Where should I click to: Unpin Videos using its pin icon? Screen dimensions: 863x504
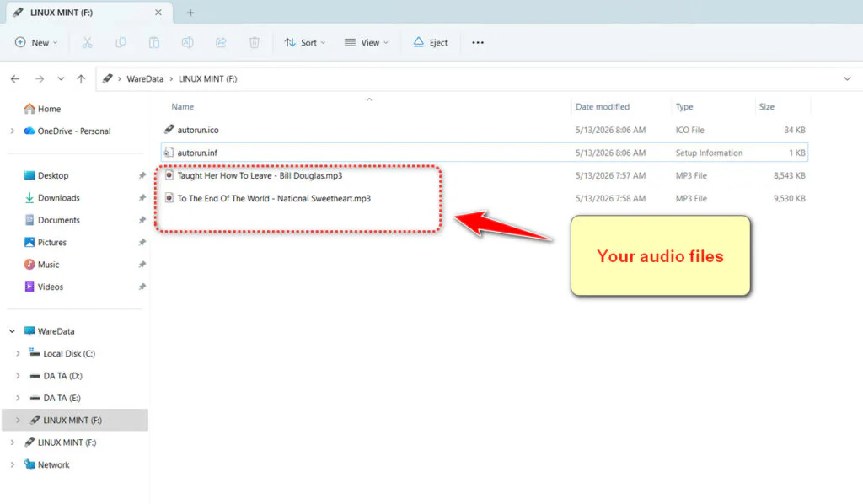point(142,287)
